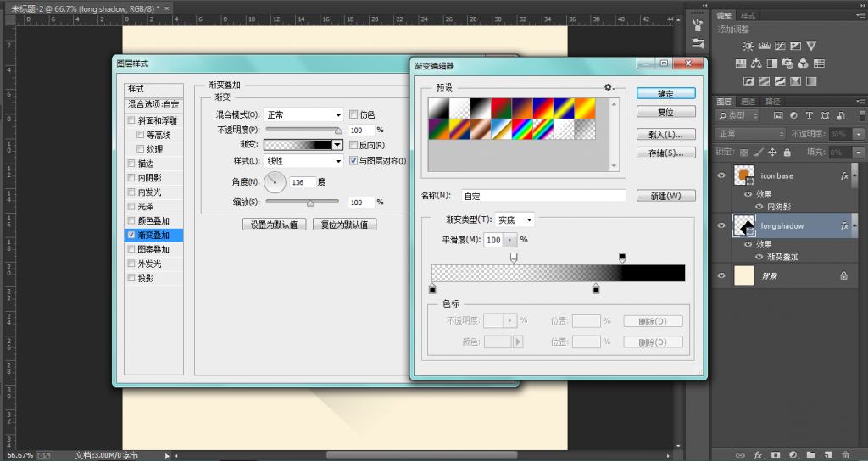Image resolution: width=868 pixels, height=461 pixels.
Task: Click the Brightness/Contrast adjustment sun icon
Action: [x=748, y=46]
